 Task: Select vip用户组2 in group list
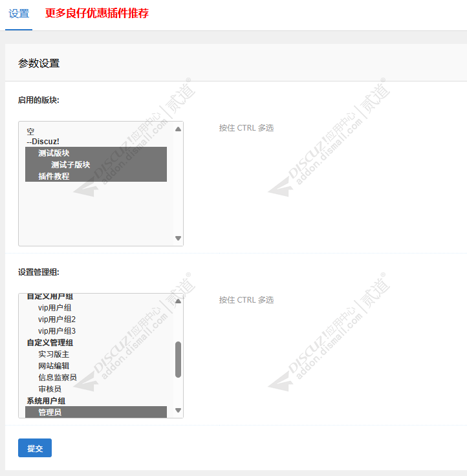click(96, 319)
